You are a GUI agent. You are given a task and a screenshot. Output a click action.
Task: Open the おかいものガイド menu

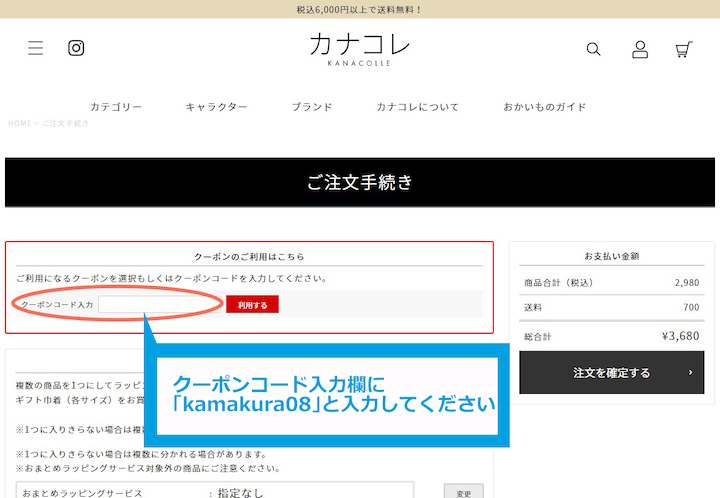[x=545, y=107]
